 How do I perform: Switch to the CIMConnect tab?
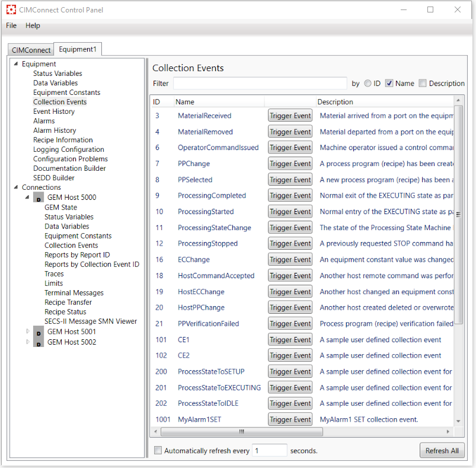(x=31, y=50)
